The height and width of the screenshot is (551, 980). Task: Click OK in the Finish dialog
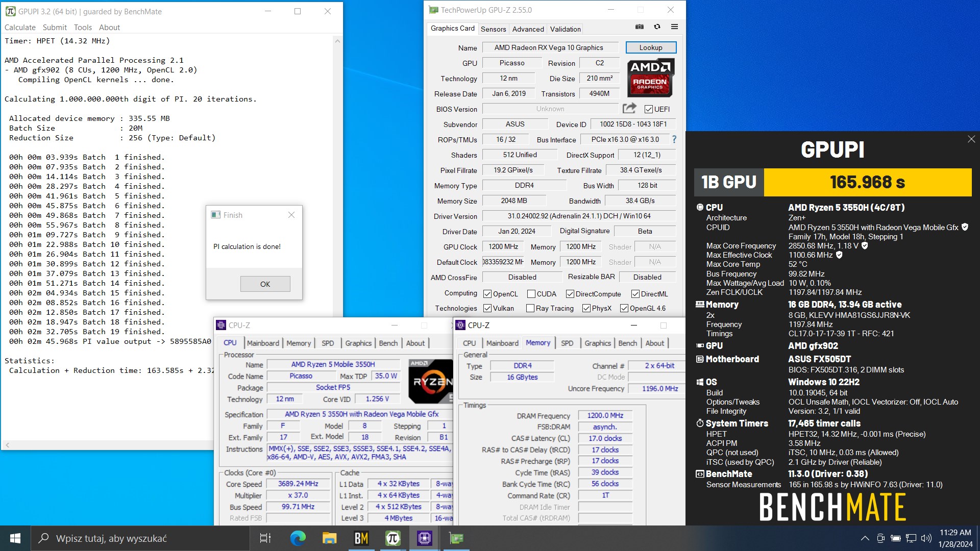(265, 284)
